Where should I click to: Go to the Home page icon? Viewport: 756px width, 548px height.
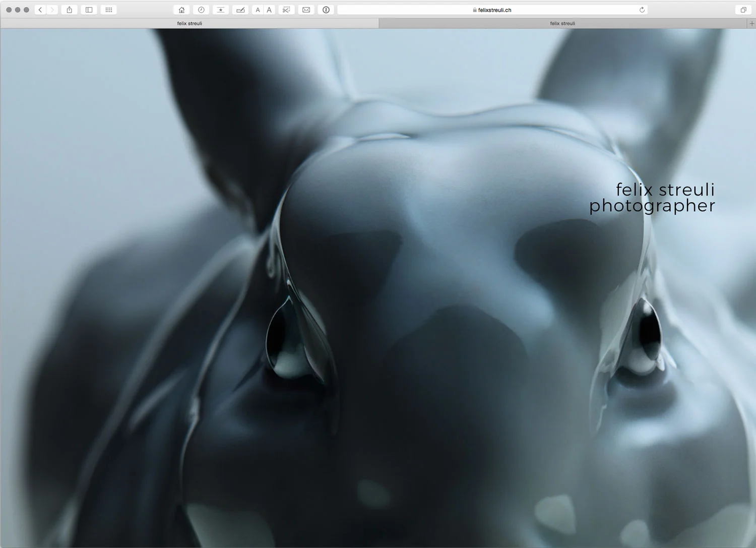pos(181,10)
